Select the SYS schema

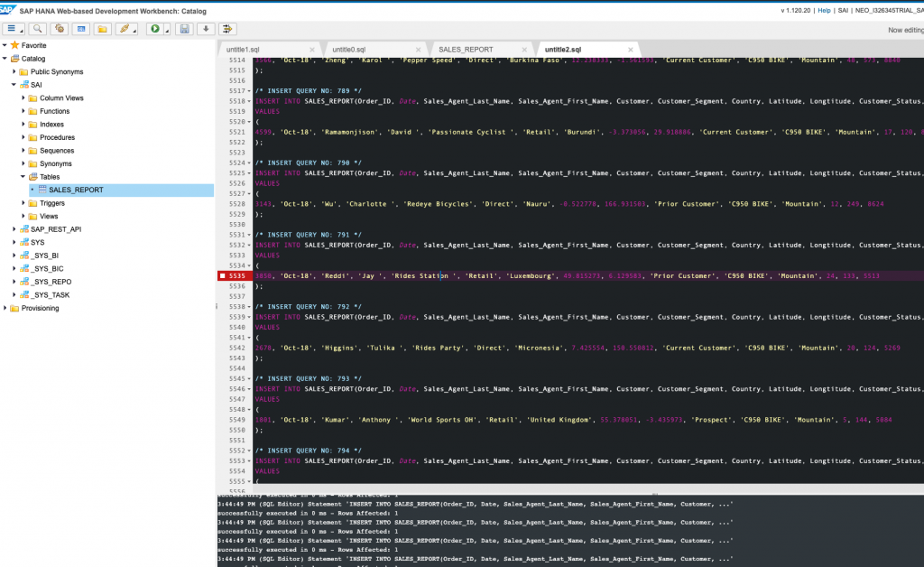38,242
